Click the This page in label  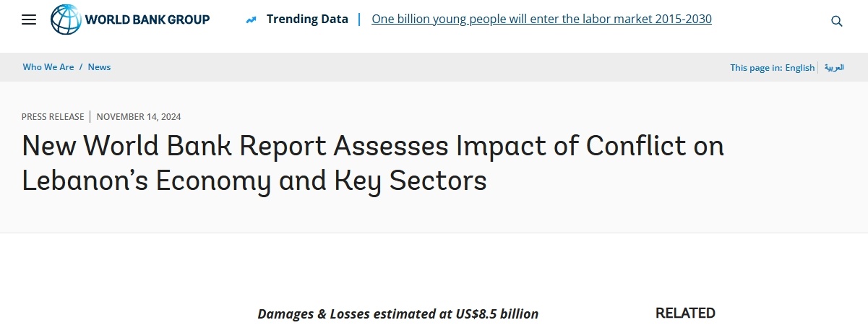tap(756, 67)
